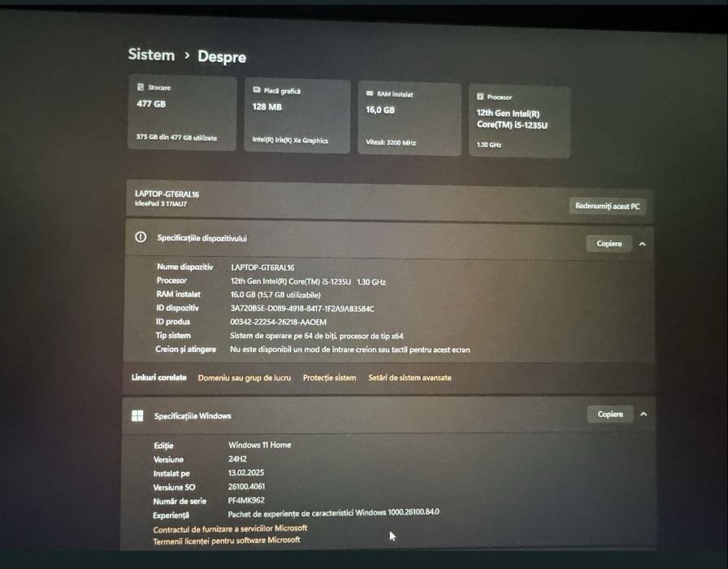Click the Despre breadcrumb title
Image resolution: width=728 pixels, height=569 pixels.
[222, 57]
